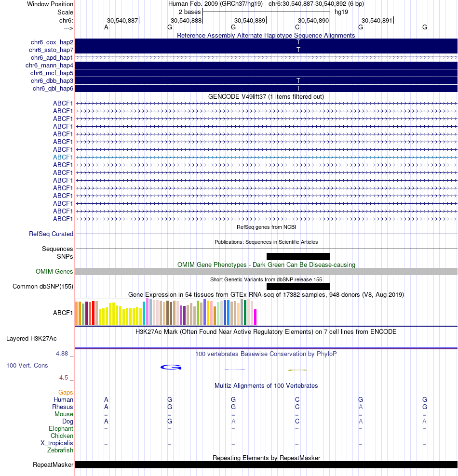458x476 pixels.
Task: Click the '2 bases' scale bar label
Action: (189, 12)
